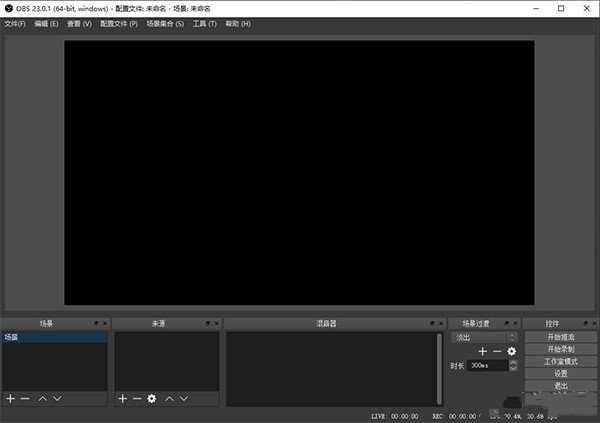Viewport: 600px width, 423px height.
Task: Undock the 混音器 panel via float icon
Action: [x=431, y=324]
